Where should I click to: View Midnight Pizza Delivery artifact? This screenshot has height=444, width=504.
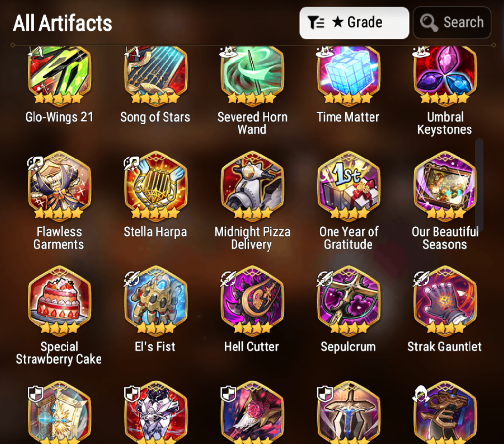(x=252, y=186)
